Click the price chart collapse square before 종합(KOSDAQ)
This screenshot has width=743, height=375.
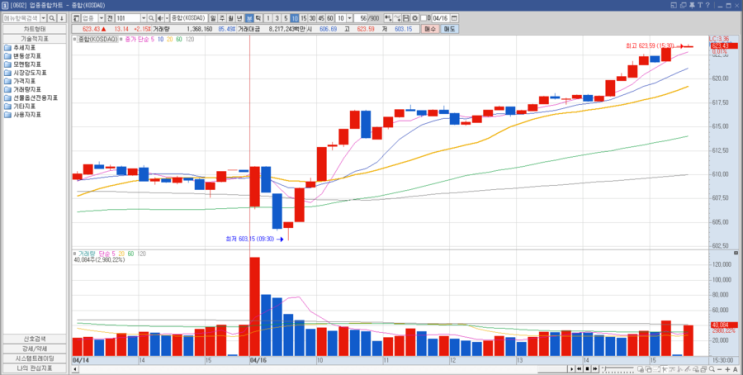75,39
